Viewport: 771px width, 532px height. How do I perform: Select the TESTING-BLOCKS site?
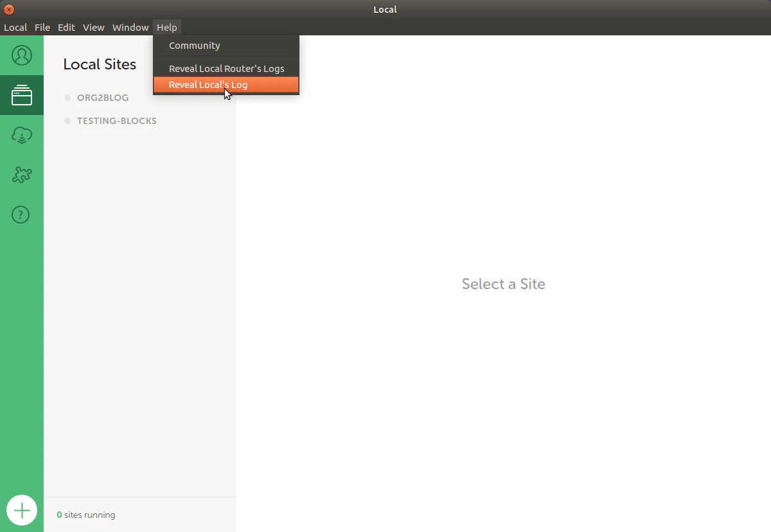coord(116,120)
